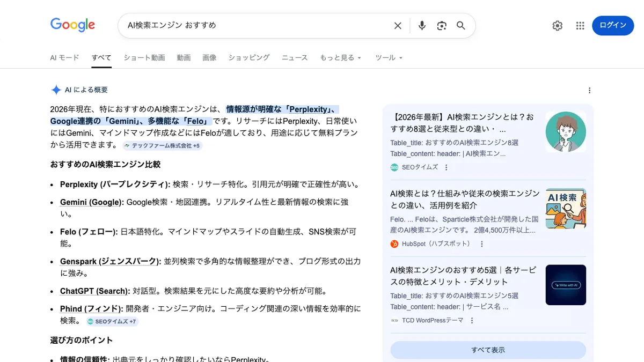Click the Phind (フィンド) link

click(92, 308)
